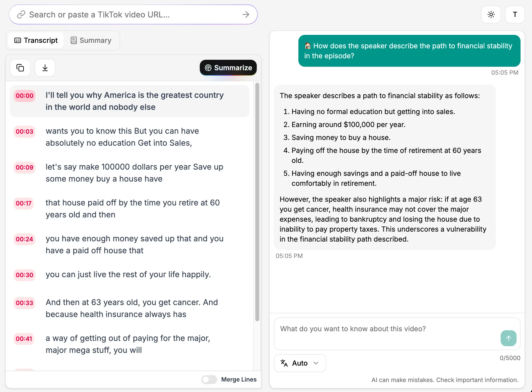Open the T profile avatar

pos(515,14)
